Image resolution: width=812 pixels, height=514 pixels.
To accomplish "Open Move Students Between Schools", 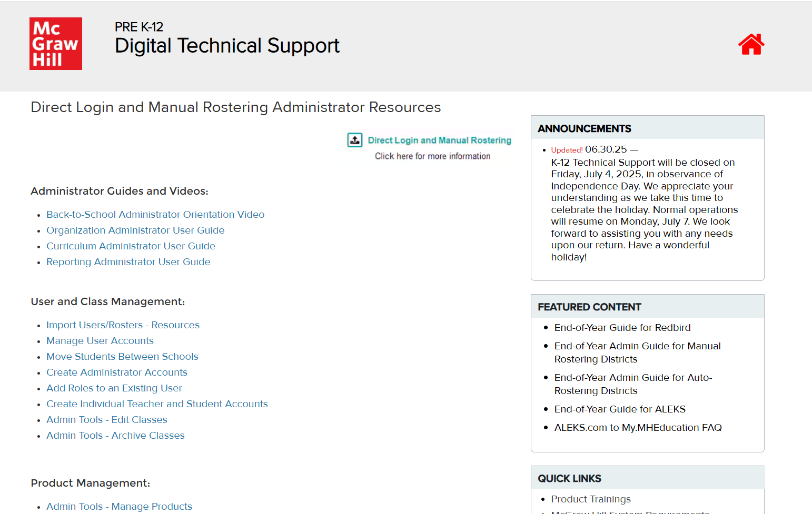I will tap(122, 357).
